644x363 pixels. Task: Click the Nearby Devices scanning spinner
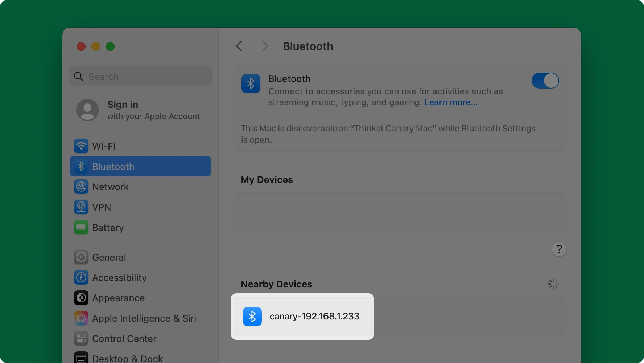pyautogui.click(x=553, y=284)
